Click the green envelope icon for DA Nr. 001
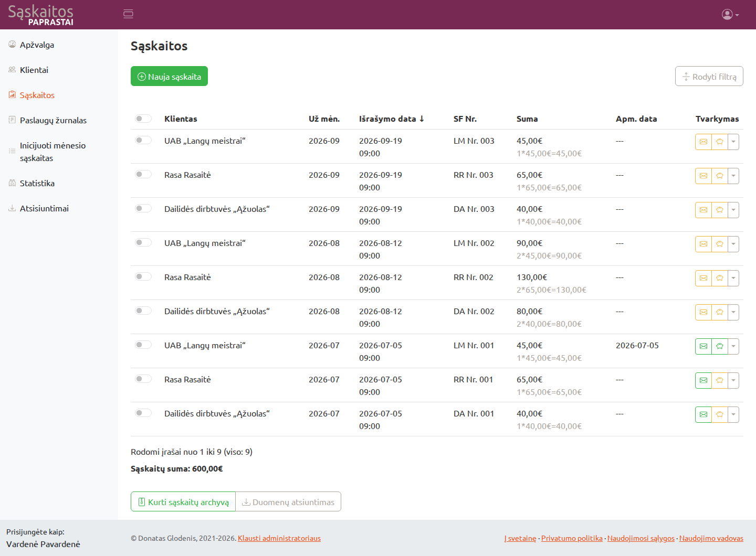 pyautogui.click(x=703, y=414)
